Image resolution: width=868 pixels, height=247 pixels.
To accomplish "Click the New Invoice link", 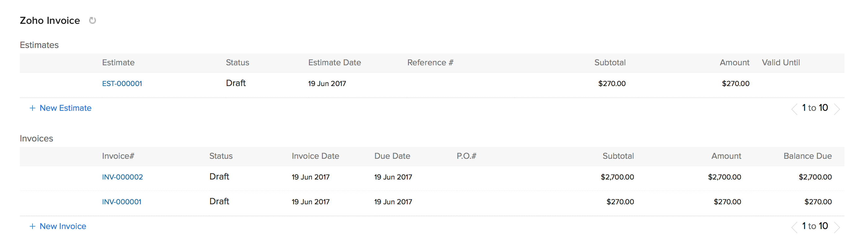I will [63, 227].
